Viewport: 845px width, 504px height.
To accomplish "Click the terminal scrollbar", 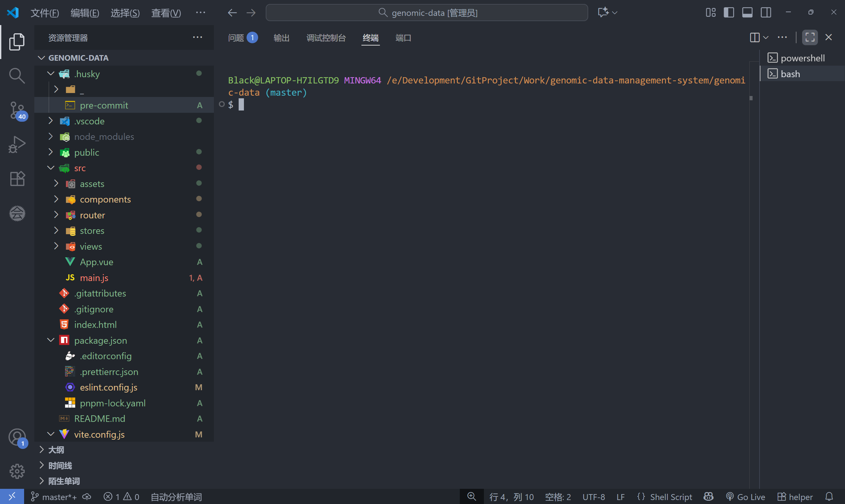I will (x=751, y=98).
